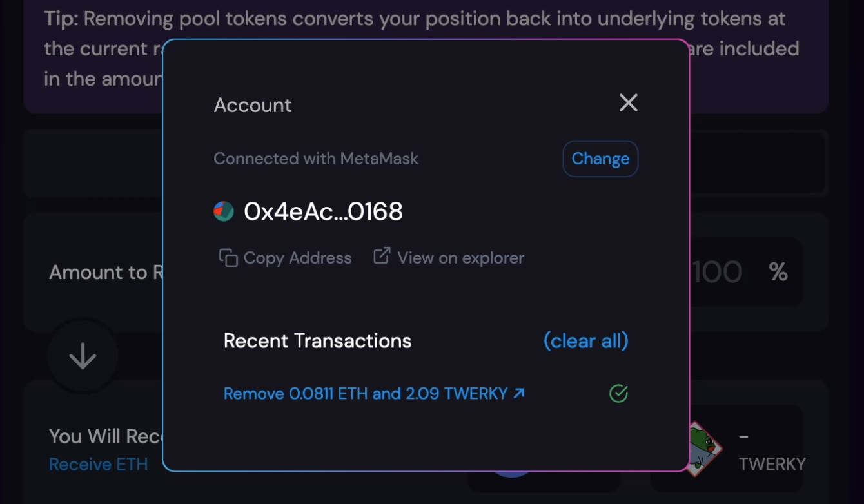
Task: Click the arrow icon after the TWERKY transaction
Action: pyautogui.click(x=518, y=393)
